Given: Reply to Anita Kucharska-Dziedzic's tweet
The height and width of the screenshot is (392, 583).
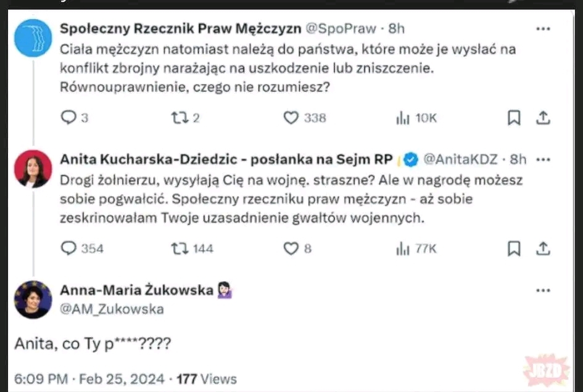Looking at the screenshot, I should 68,248.
